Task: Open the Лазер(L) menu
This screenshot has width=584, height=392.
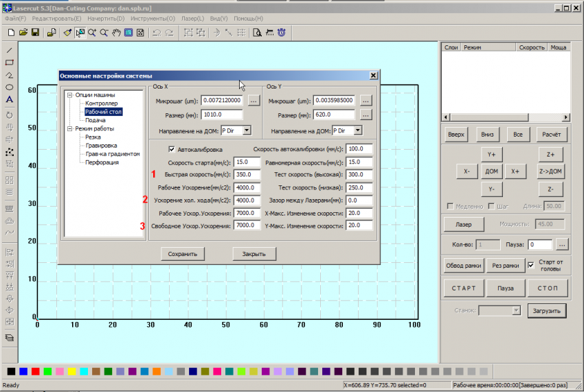Action: (192, 18)
